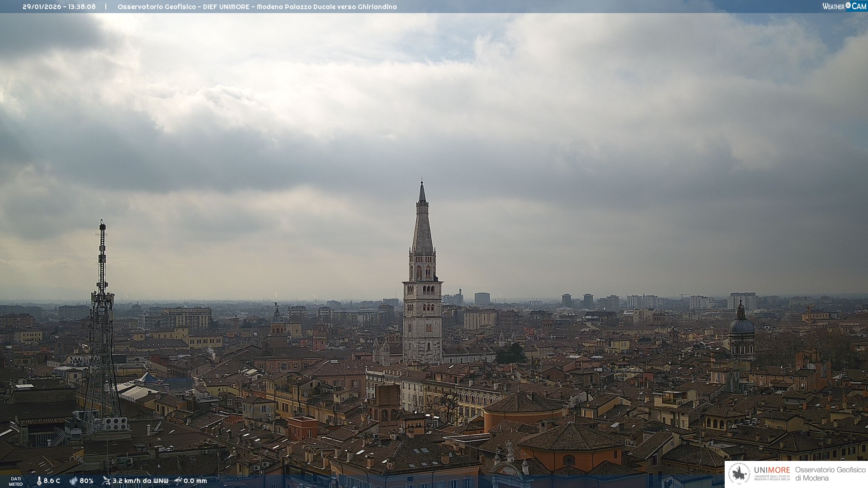Click the thermometer temperature icon
Image resolution: width=868 pixels, height=488 pixels.
39,481
